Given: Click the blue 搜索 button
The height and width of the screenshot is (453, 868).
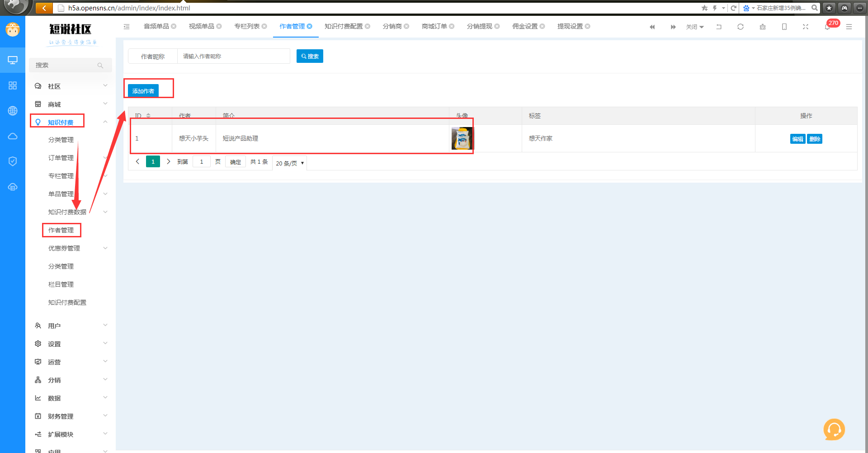Looking at the screenshot, I should coord(310,56).
